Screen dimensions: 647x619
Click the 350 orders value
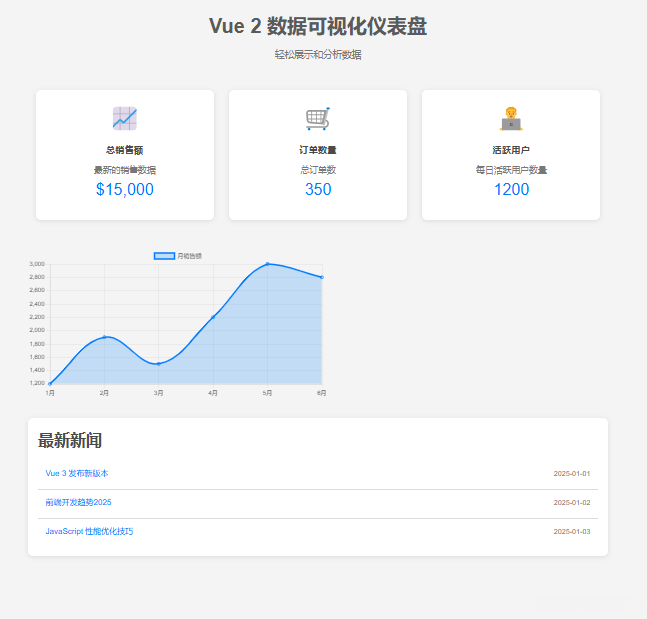point(318,189)
